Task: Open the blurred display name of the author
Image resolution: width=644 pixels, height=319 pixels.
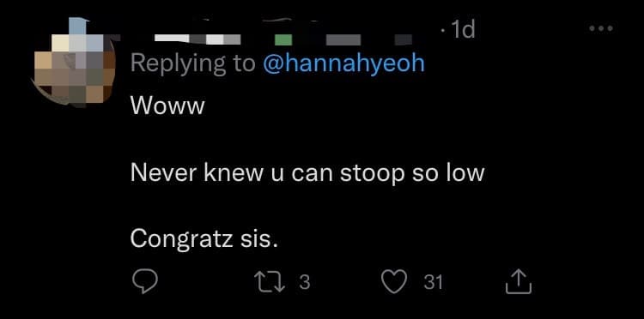Action: [x=197, y=39]
